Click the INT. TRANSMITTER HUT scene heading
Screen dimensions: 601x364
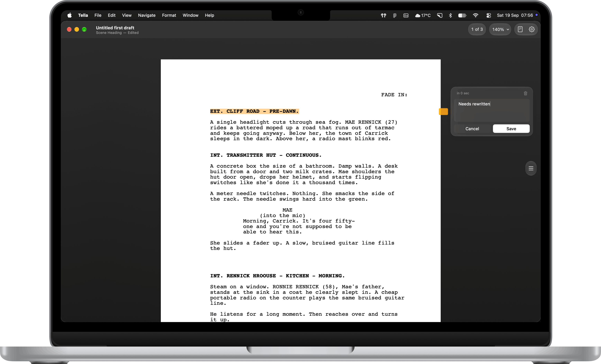pos(266,155)
